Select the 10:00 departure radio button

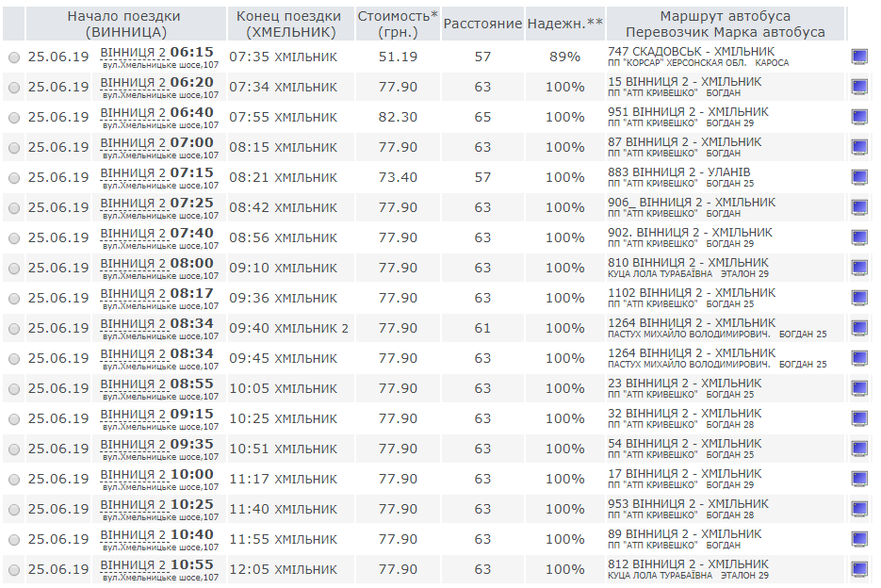[14, 480]
